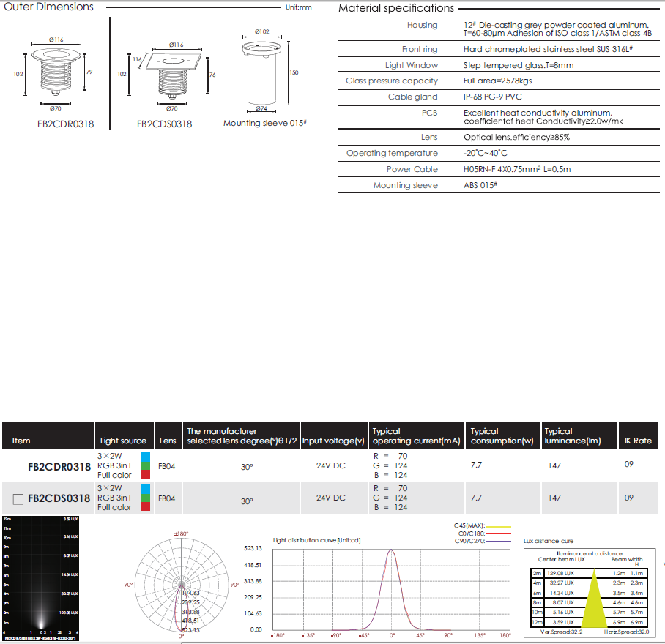Click the Housing specification row label
665x644 pixels.
pos(422,25)
